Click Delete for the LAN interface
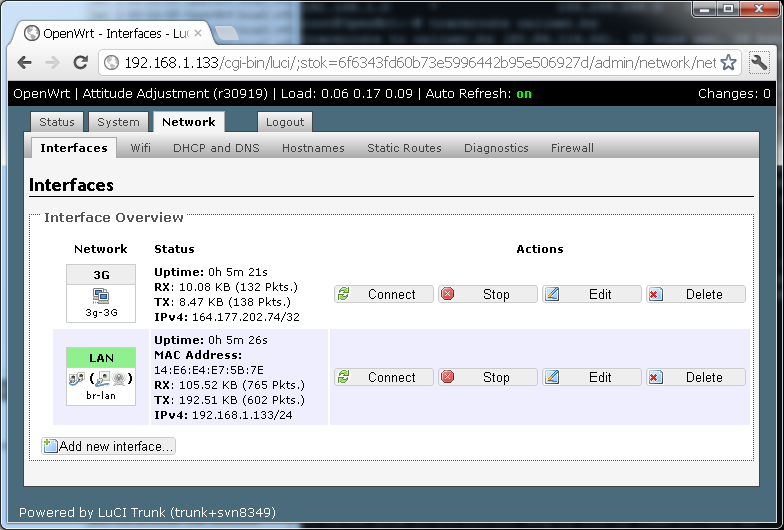This screenshot has width=784, height=530. [x=696, y=377]
